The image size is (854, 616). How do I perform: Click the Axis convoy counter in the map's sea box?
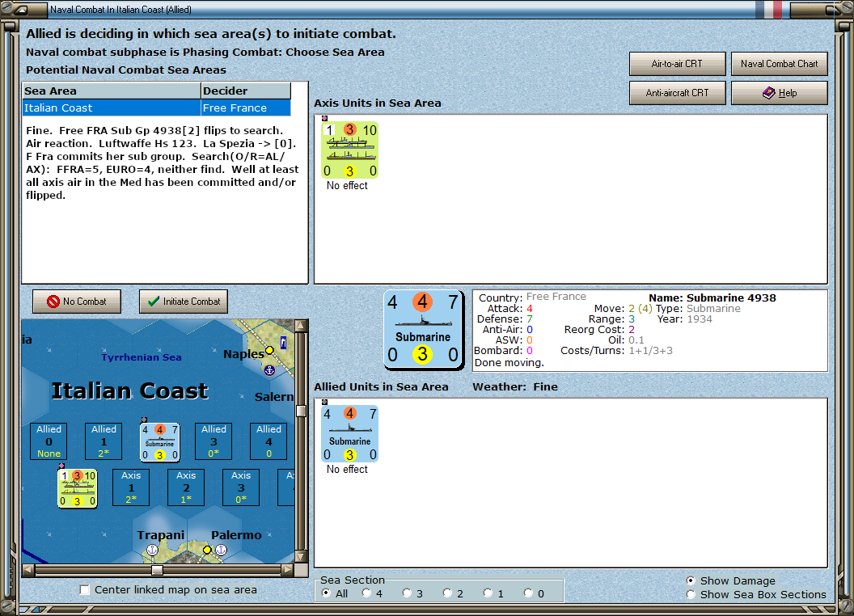click(78, 488)
